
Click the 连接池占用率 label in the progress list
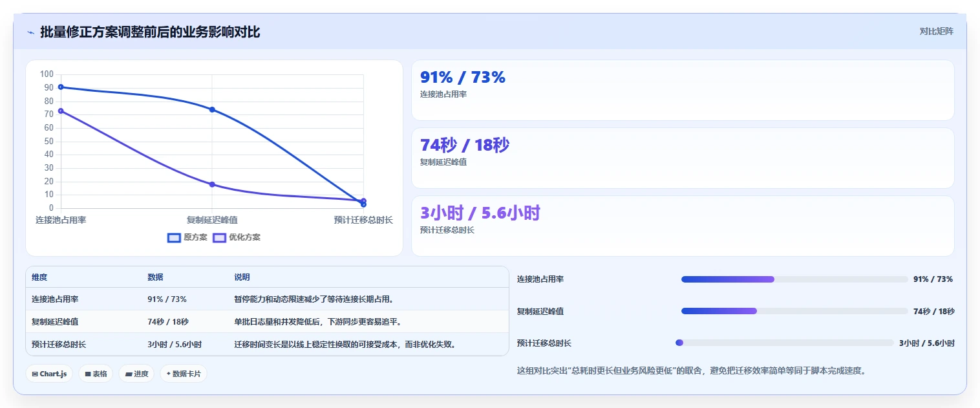540,279
